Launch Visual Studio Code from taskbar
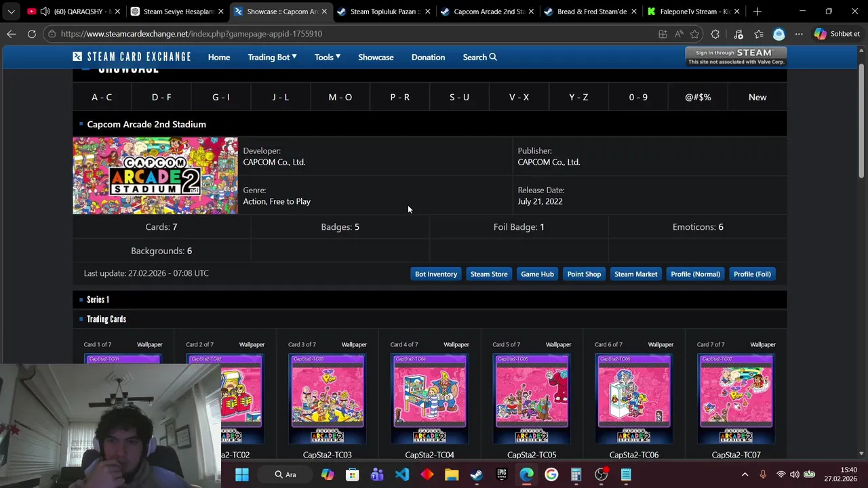868x488 pixels. pyautogui.click(x=402, y=474)
